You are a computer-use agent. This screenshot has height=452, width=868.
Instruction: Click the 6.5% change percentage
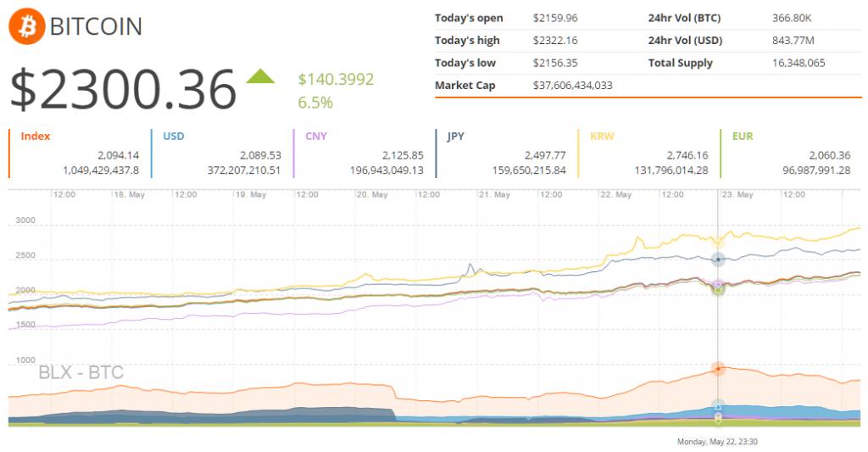[x=315, y=103]
